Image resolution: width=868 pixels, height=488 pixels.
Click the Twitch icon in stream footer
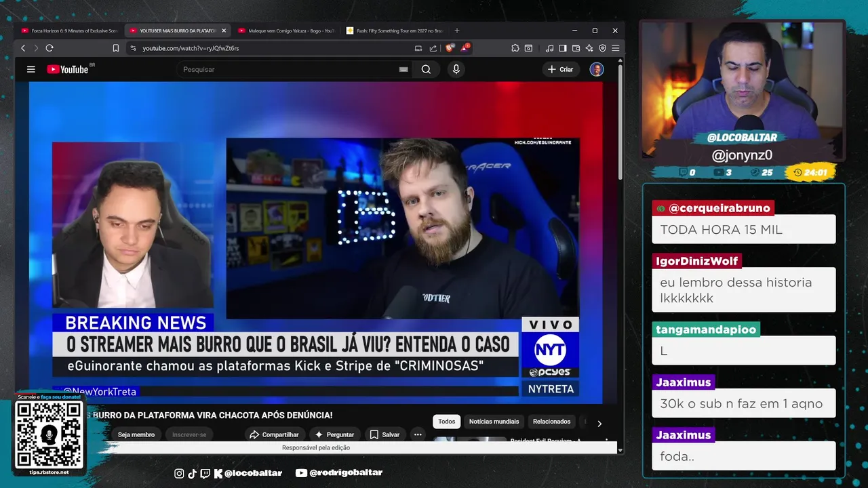point(205,473)
